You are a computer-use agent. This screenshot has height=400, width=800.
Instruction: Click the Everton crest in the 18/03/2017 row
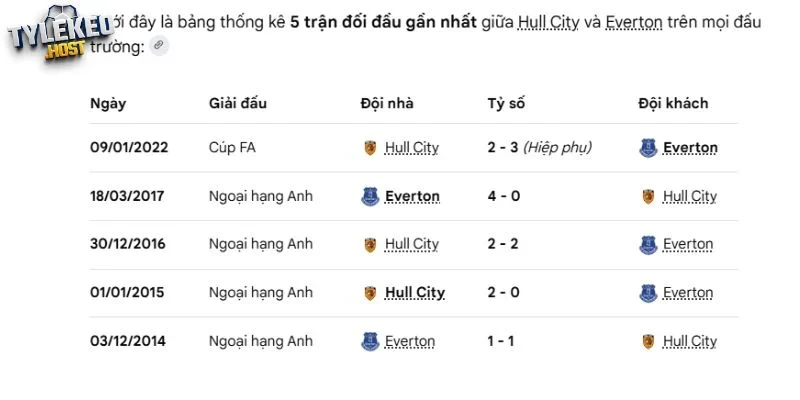(x=370, y=196)
